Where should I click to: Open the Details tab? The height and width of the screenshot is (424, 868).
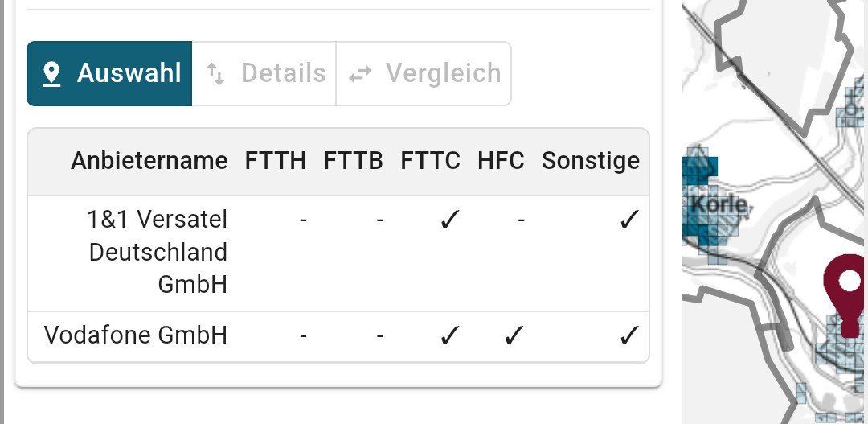coord(264,74)
